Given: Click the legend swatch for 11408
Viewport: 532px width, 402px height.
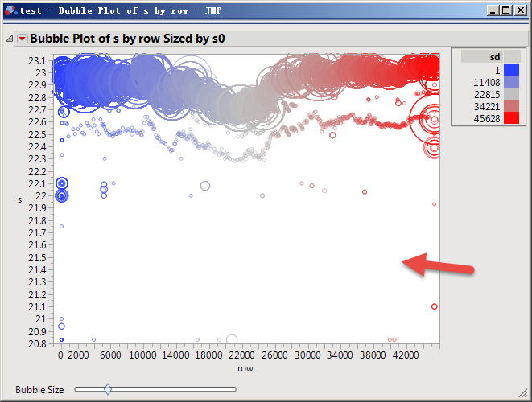Looking at the screenshot, I should [511, 82].
